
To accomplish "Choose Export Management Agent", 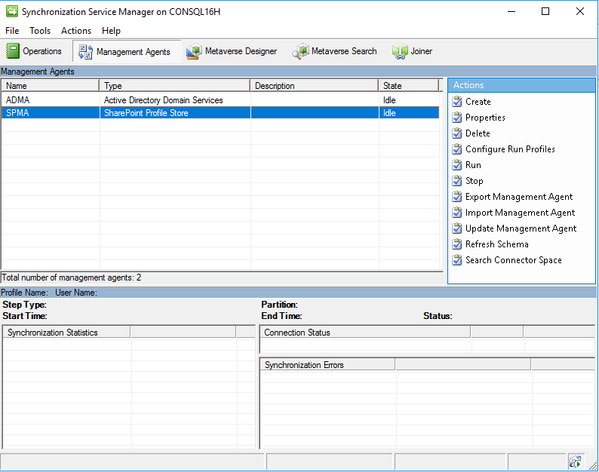I will click(x=519, y=197).
